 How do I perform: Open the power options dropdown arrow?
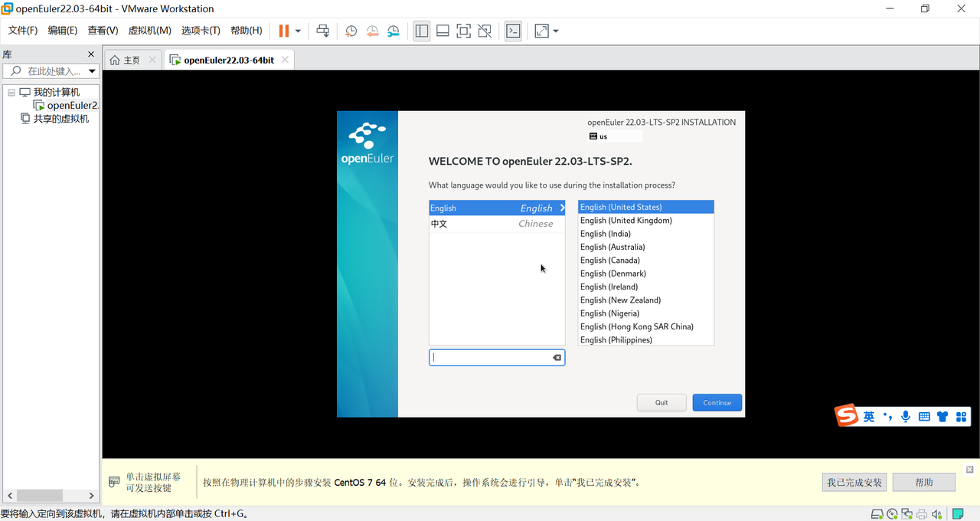pos(298,31)
